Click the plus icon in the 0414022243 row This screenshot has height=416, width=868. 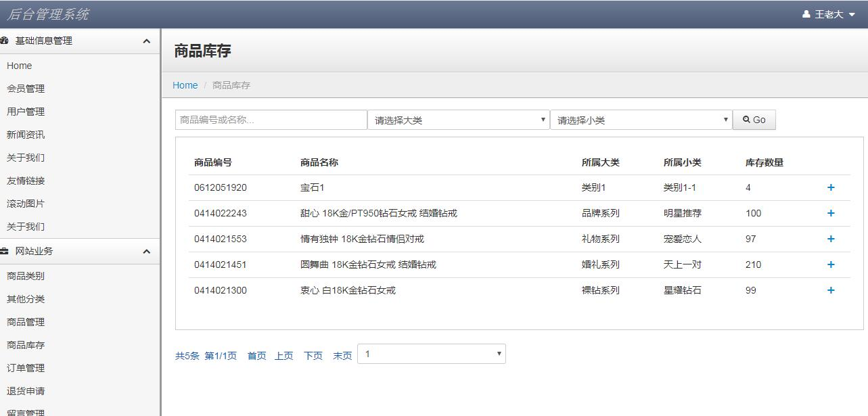831,213
